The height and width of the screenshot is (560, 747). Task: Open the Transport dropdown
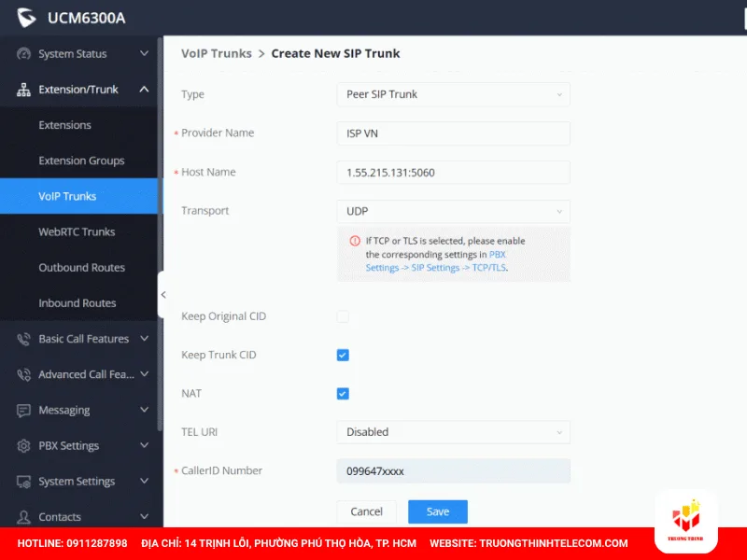(x=453, y=211)
